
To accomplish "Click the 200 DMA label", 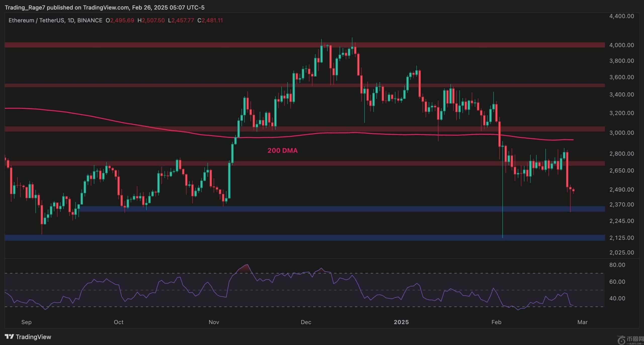I will coord(282,150).
